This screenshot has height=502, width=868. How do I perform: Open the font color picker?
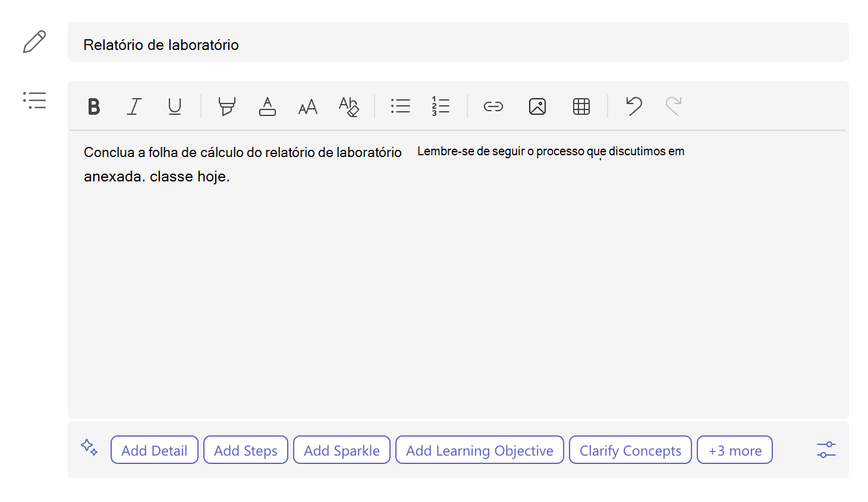268,106
